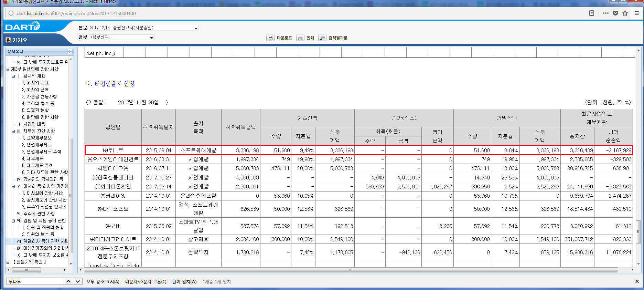Close the find bar
The height and width of the screenshot is (290, 644).
click(x=637, y=281)
